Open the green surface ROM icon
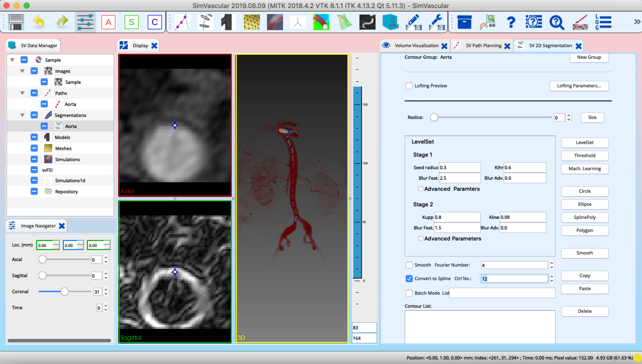 click(x=344, y=22)
